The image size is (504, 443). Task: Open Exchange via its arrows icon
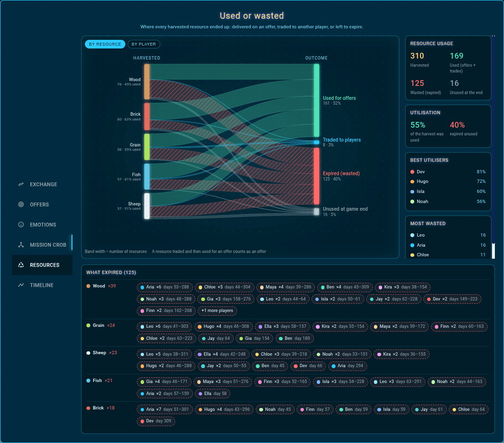21,184
